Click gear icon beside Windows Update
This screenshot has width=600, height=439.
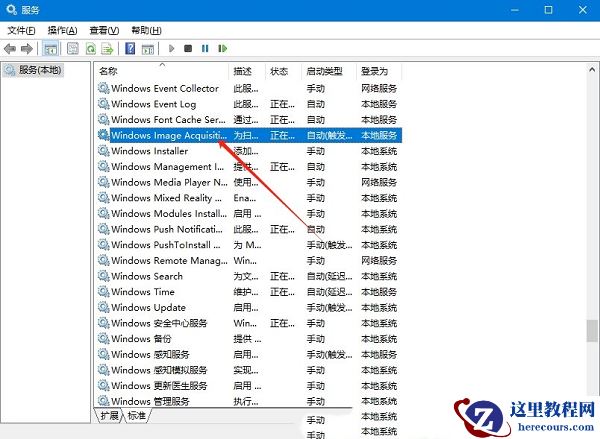pos(103,307)
